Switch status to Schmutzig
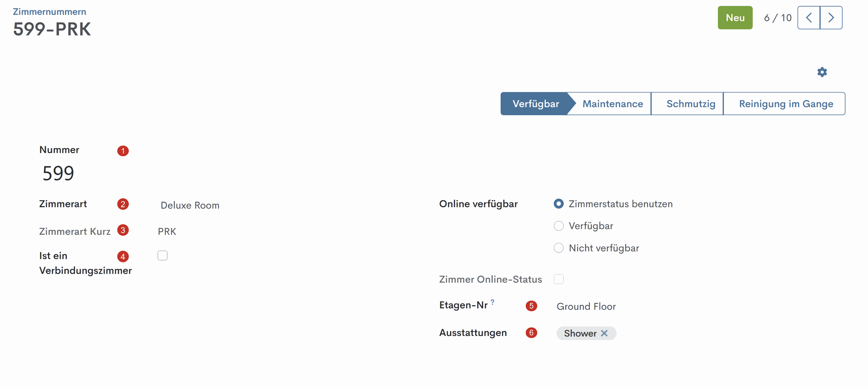Image resolution: width=868 pixels, height=387 pixels. (x=690, y=104)
